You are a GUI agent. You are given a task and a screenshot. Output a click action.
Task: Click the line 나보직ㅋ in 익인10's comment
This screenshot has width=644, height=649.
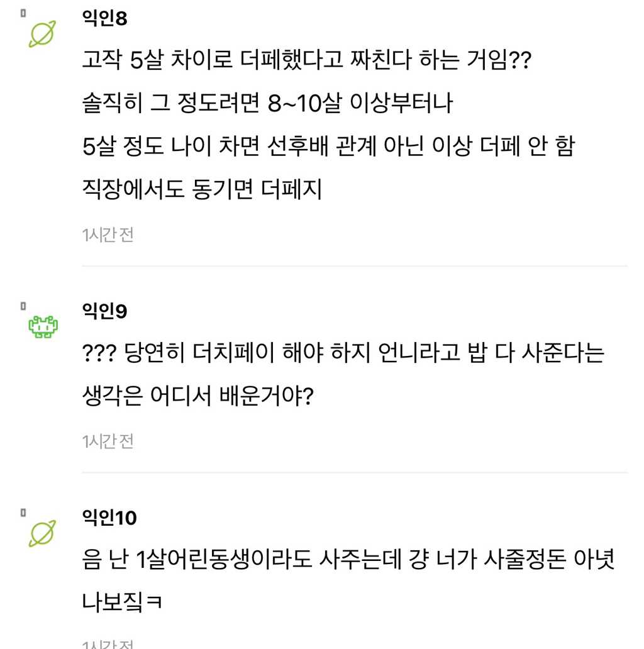[x=122, y=602]
